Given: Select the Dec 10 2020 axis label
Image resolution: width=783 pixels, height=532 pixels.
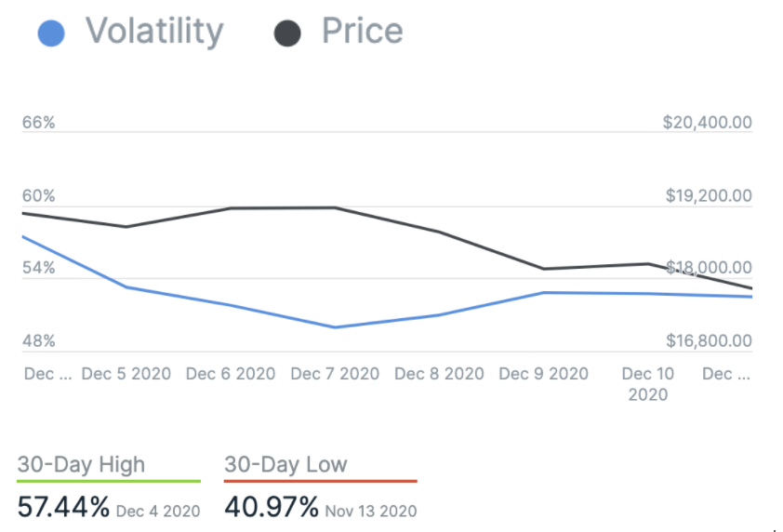Looking at the screenshot, I should tap(648, 383).
